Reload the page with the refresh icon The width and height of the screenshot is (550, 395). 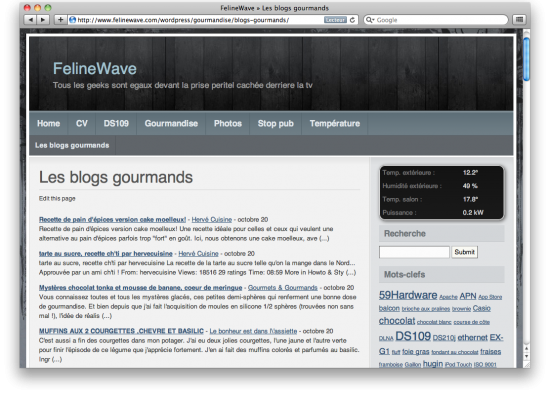[x=353, y=20]
